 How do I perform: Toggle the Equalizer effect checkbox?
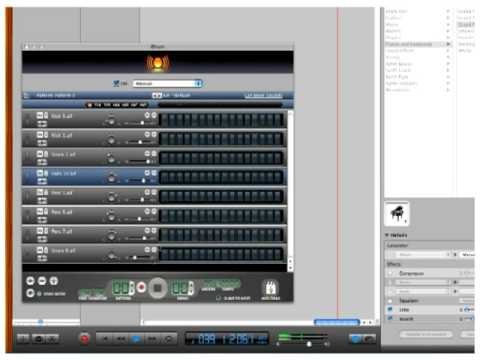point(390,301)
